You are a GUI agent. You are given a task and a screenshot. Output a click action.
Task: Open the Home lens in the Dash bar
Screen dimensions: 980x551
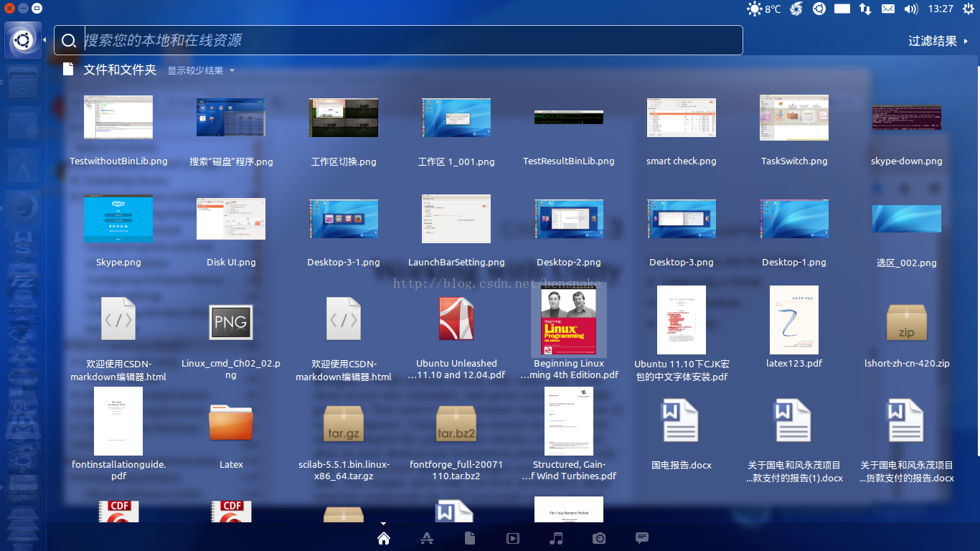tap(384, 538)
